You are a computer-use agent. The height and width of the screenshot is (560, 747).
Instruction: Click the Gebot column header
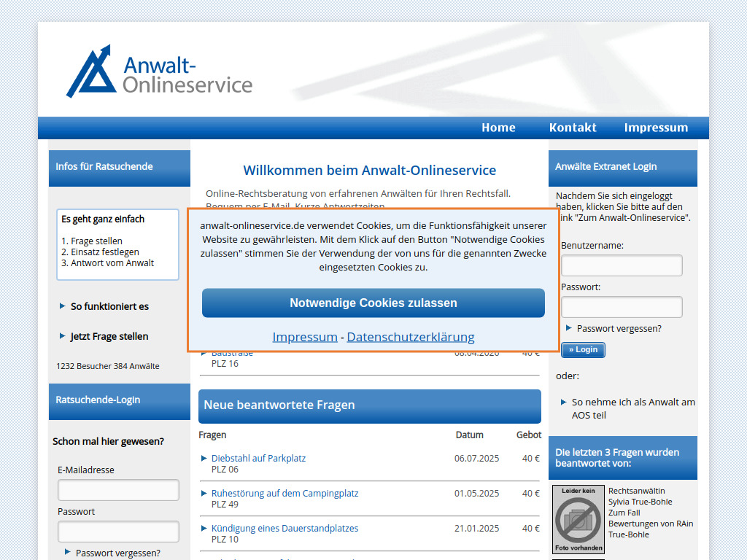(x=529, y=435)
